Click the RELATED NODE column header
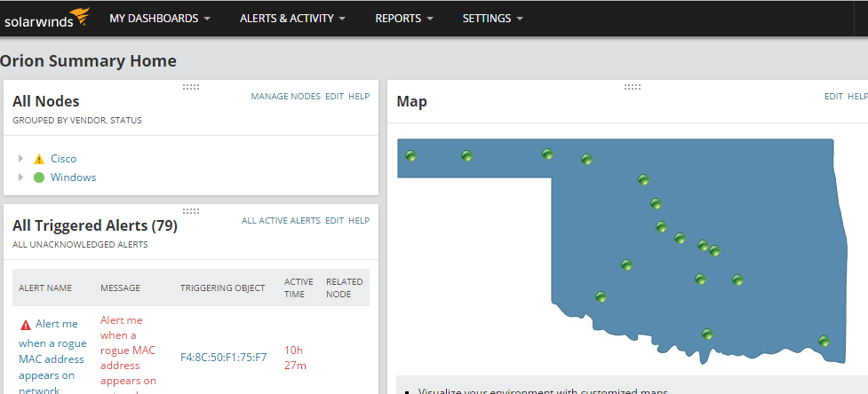The width and height of the screenshot is (868, 394). [x=345, y=288]
